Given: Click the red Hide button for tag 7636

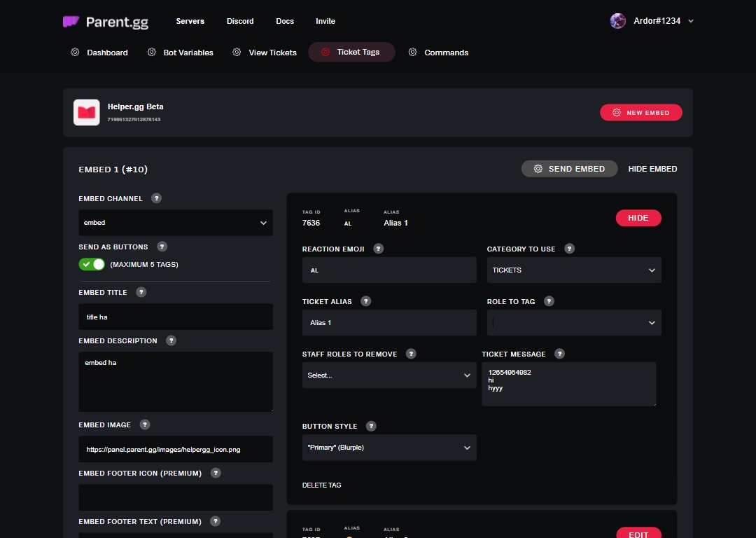Looking at the screenshot, I should [x=638, y=218].
